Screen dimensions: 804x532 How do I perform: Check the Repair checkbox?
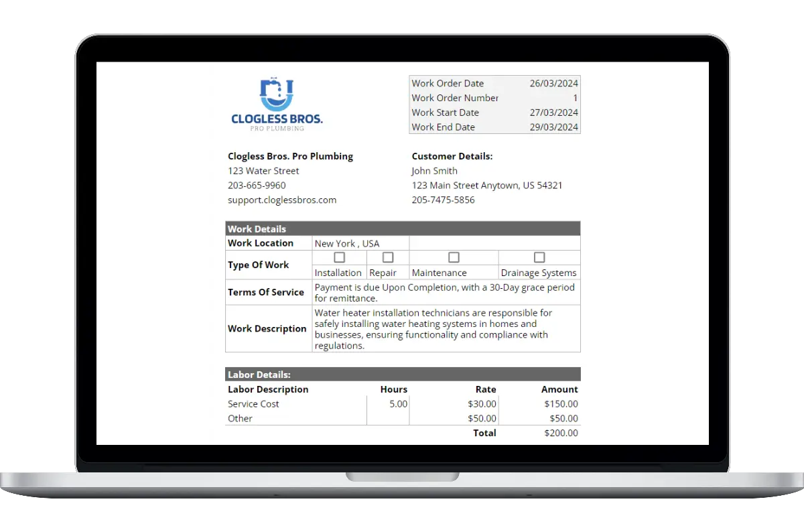coord(387,257)
